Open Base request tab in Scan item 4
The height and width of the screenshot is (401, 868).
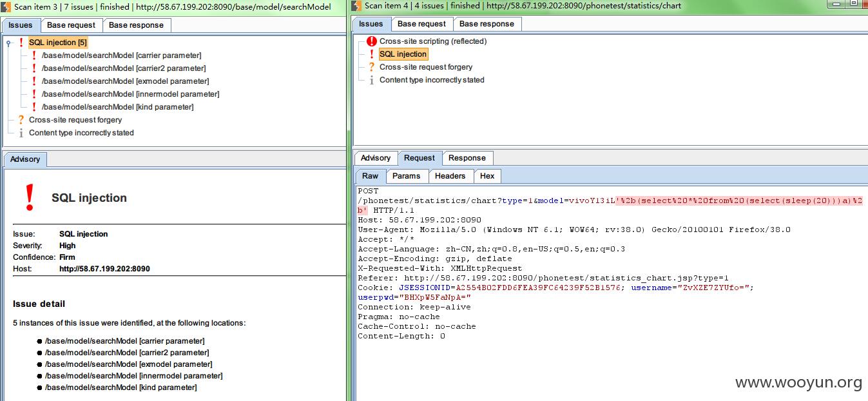click(421, 24)
